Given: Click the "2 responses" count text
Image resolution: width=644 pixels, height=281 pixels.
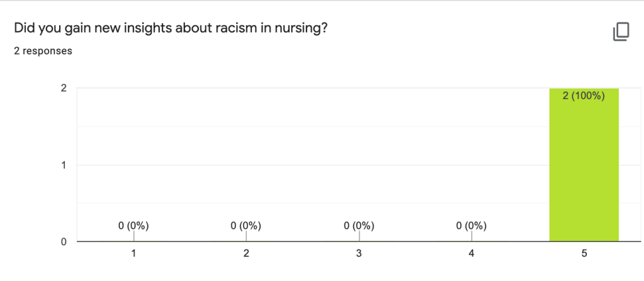Looking at the screenshot, I should (43, 51).
